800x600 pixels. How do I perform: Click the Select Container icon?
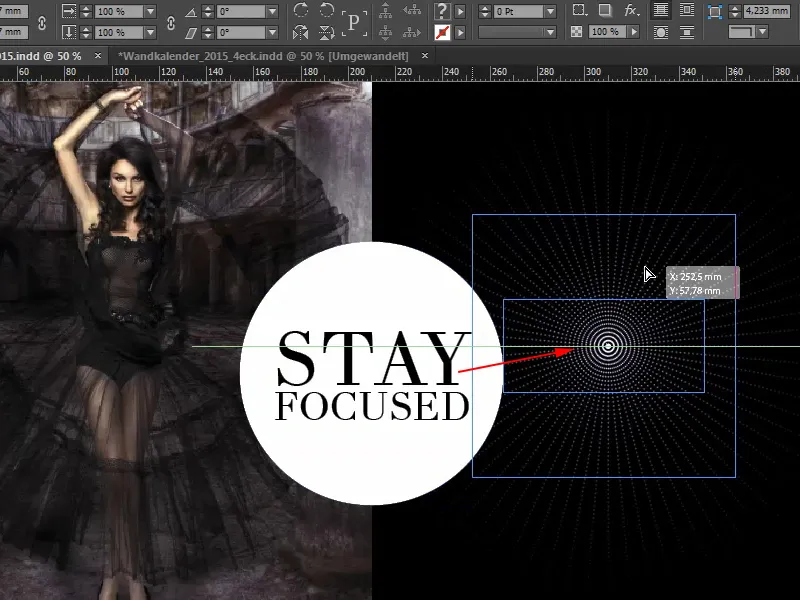tap(386, 11)
